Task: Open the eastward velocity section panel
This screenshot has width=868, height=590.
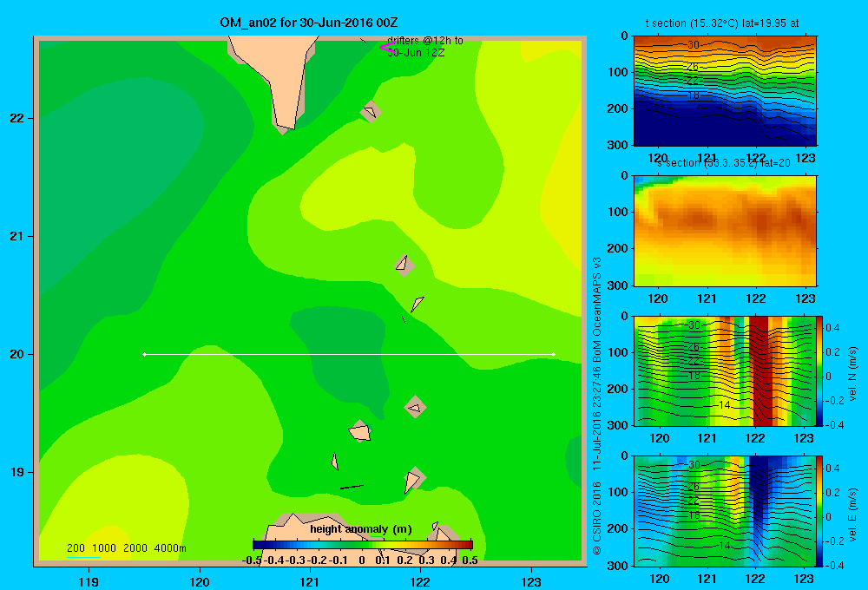Action: pos(725,511)
